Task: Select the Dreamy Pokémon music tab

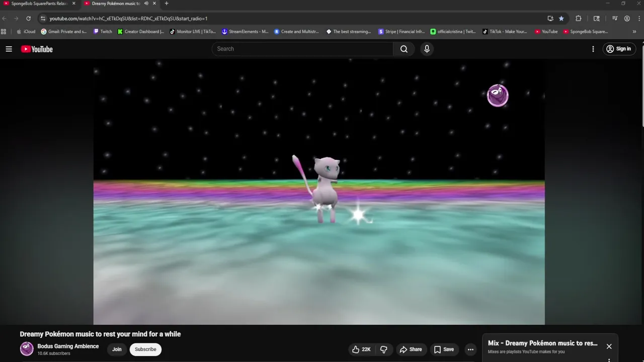Action: [116, 4]
